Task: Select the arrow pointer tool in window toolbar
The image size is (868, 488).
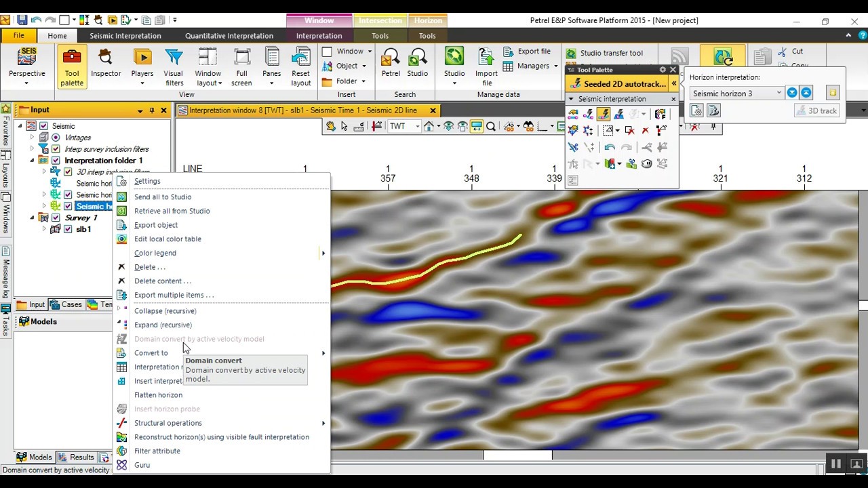Action: [x=344, y=126]
